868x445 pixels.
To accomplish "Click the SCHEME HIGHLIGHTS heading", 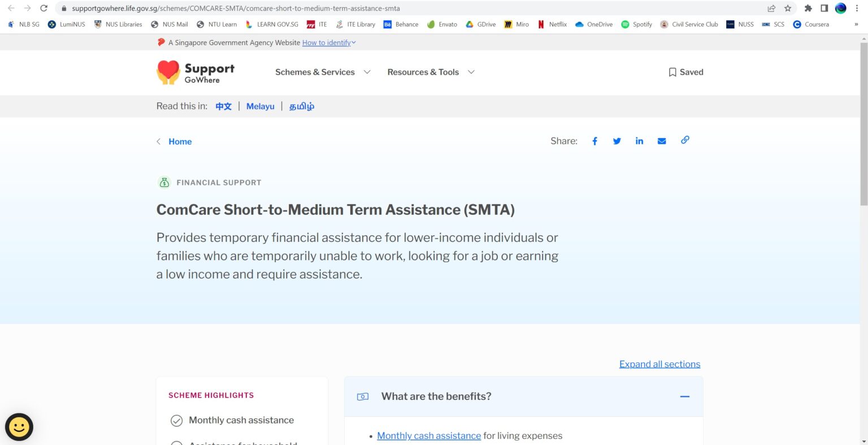I will 211,395.
